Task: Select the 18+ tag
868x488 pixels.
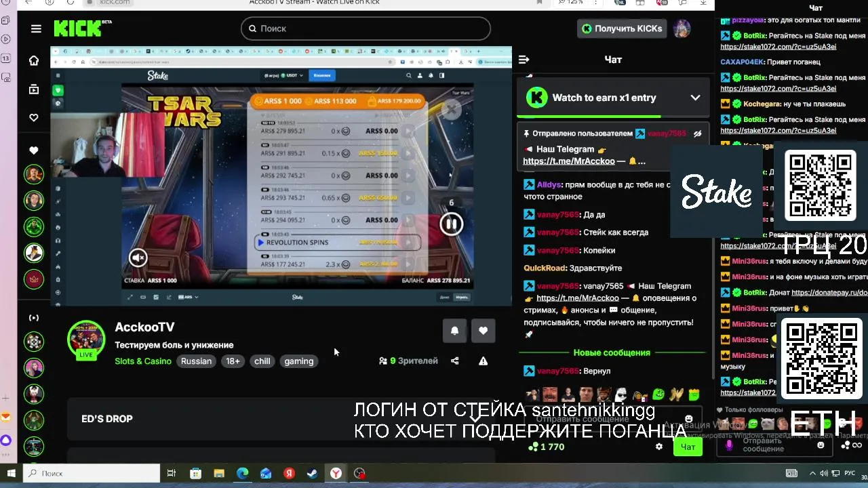Action: tap(233, 361)
